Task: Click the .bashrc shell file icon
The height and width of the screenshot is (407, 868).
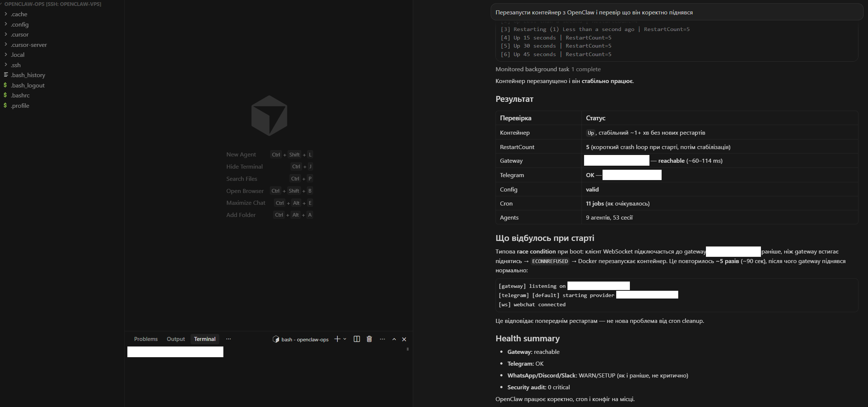Action: [5, 95]
